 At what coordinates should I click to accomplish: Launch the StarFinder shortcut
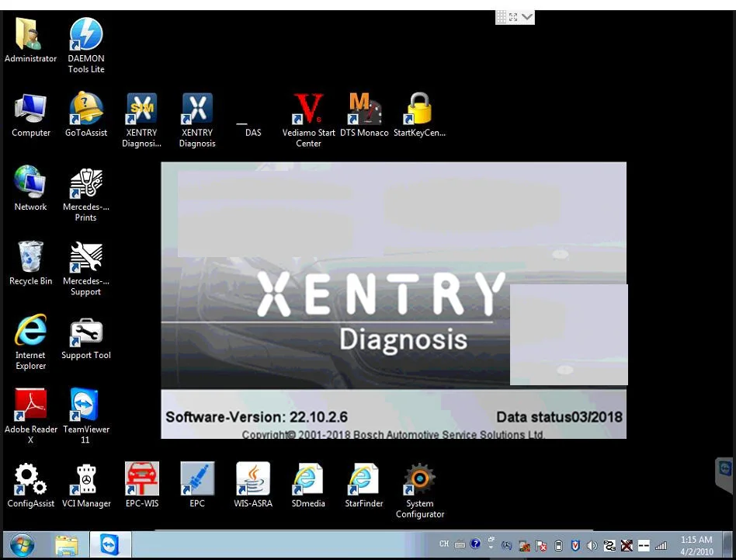coord(364,485)
